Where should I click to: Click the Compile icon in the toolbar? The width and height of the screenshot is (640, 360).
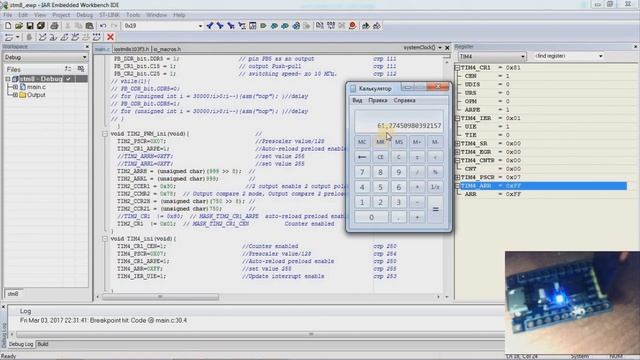(320, 26)
